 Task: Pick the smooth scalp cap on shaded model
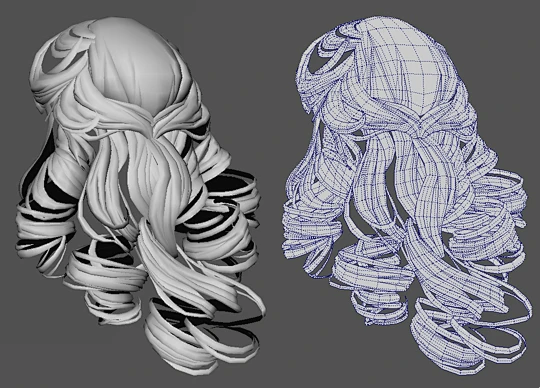pos(136,65)
